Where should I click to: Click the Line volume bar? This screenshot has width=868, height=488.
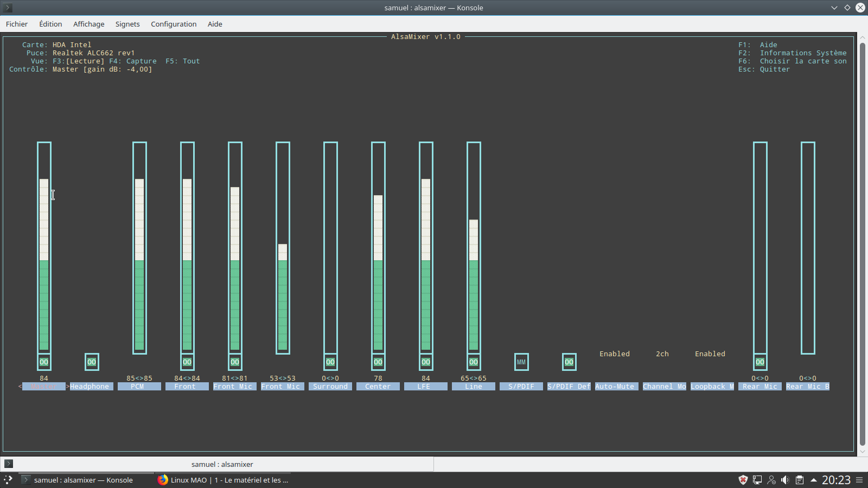click(x=474, y=248)
